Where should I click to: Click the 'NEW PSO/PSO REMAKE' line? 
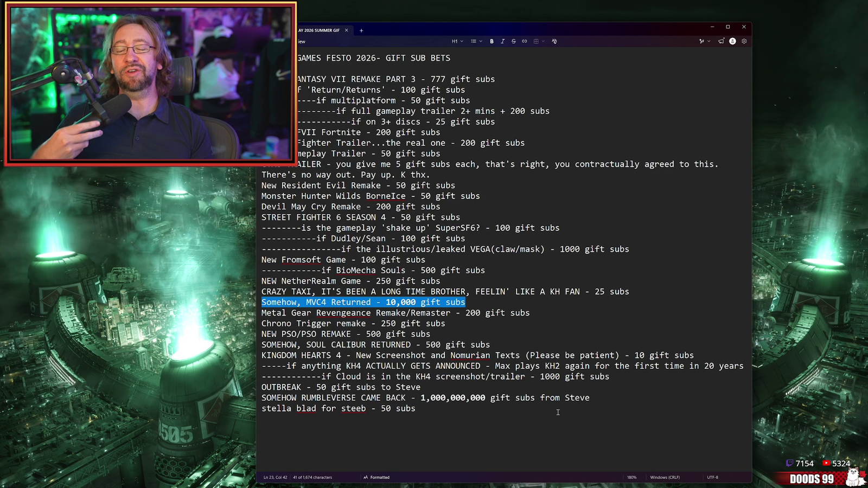pos(346,334)
